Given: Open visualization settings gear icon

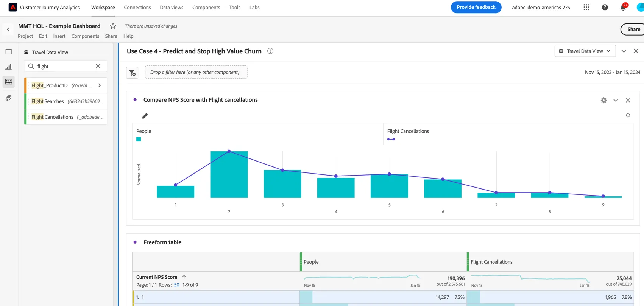Looking at the screenshot, I should pyautogui.click(x=603, y=100).
